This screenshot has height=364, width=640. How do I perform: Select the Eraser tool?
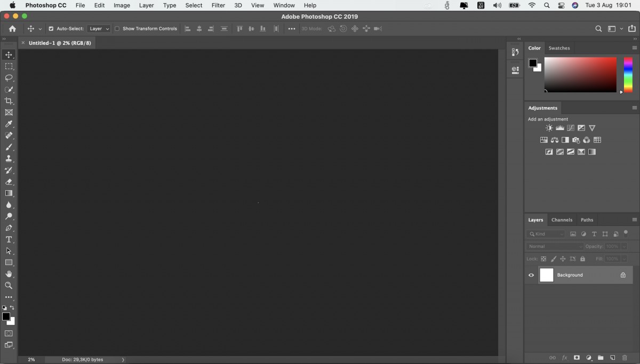click(9, 182)
